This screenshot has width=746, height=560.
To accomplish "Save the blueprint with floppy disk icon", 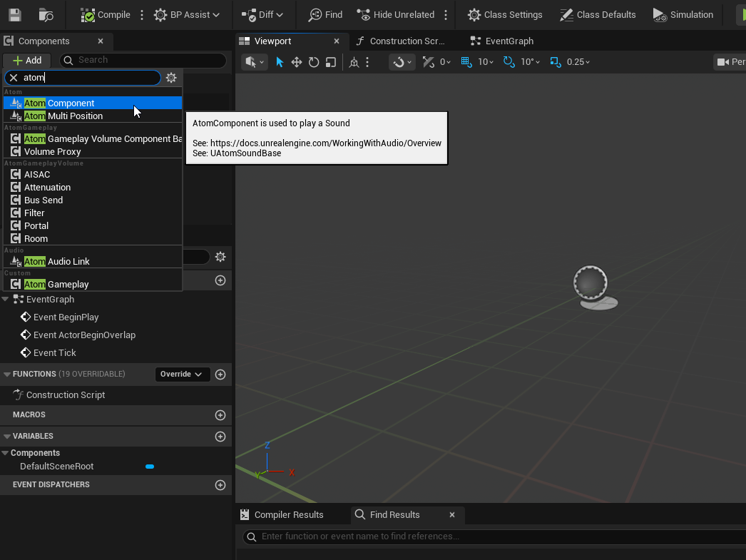I will (15, 15).
